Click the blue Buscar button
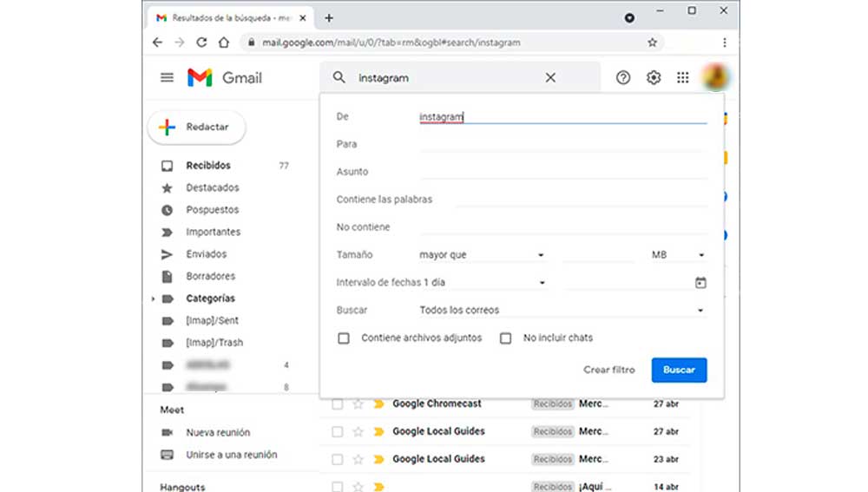The width and height of the screenshot is (868, 492). pyautogui.click(x=679, y=370)
